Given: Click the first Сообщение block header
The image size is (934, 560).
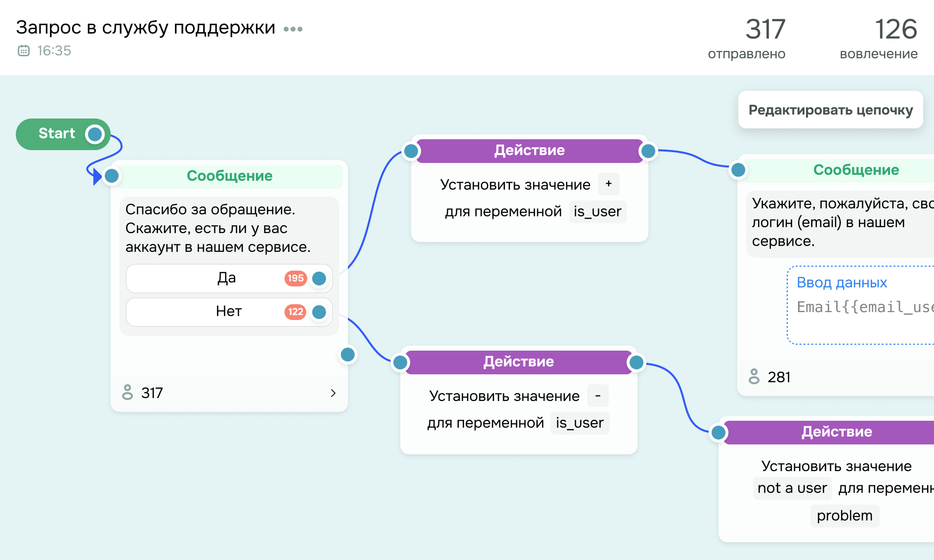Looking at the screenshot, I should tap(229, 176).
